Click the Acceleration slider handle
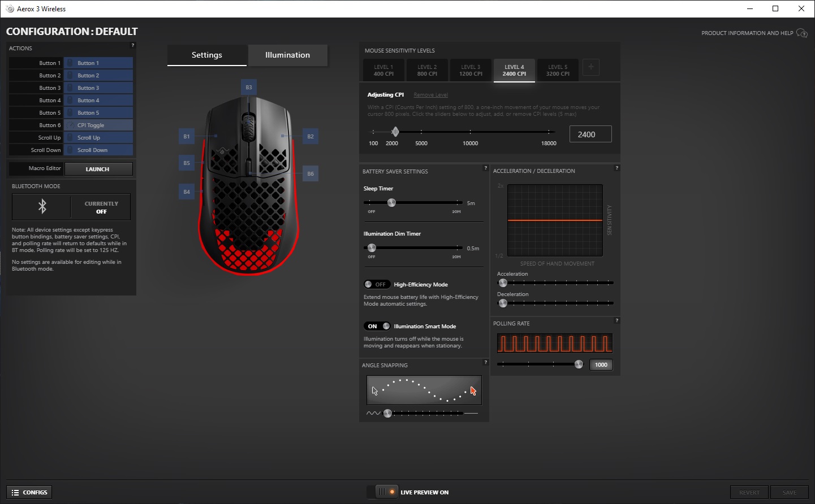The image size is (815, 504). click(503, 283)
